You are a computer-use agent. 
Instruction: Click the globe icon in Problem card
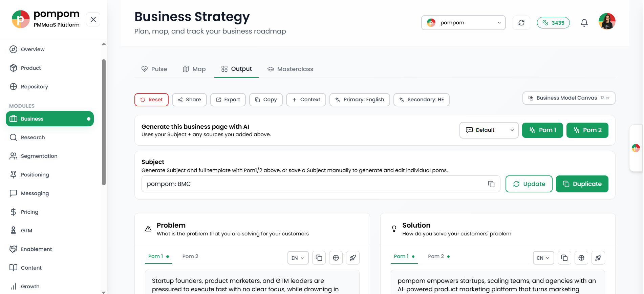(x=336, y=258)
